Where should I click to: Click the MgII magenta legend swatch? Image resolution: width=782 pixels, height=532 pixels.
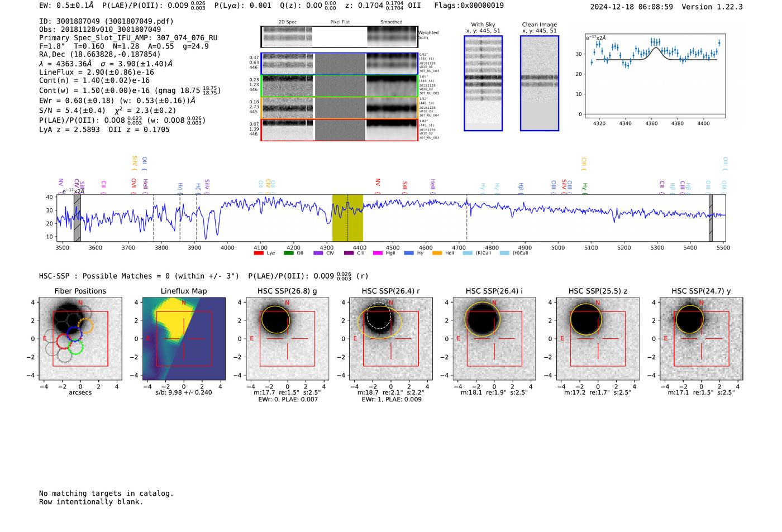[x=378, y=253]
